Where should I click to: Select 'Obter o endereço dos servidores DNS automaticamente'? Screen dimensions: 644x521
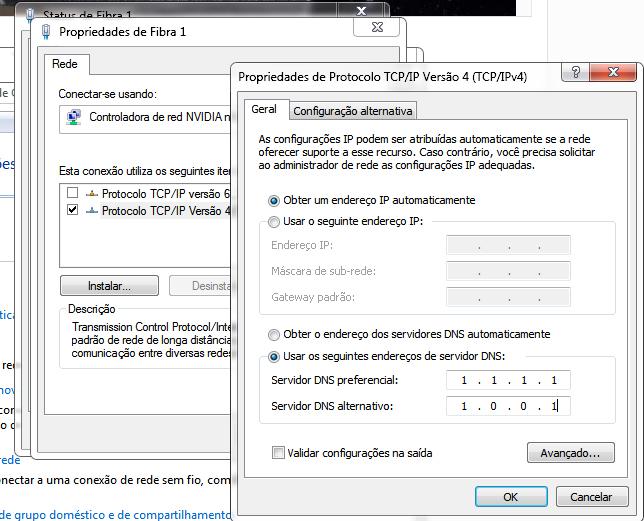click(x=274, y=335)
